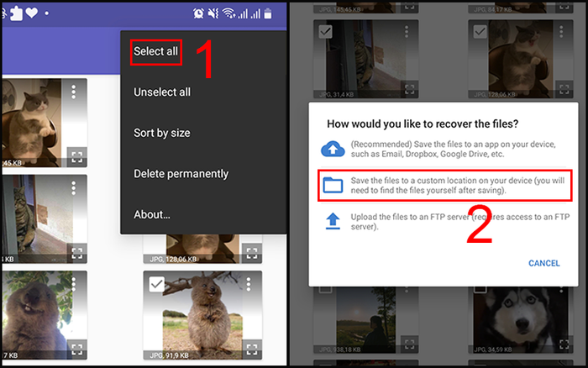Open three-dot menu on undimmed cat-at-door photo
Viewport: 588px width, 368px height.
(74, 188)
